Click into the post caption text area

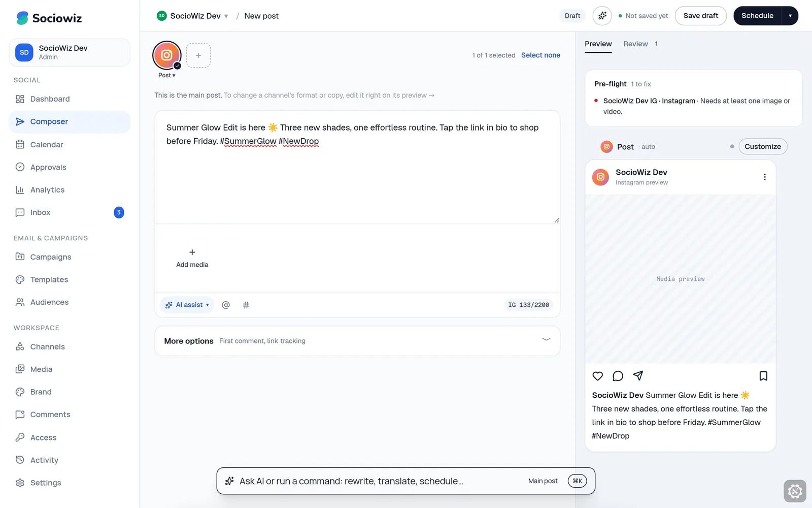(357, 167)
